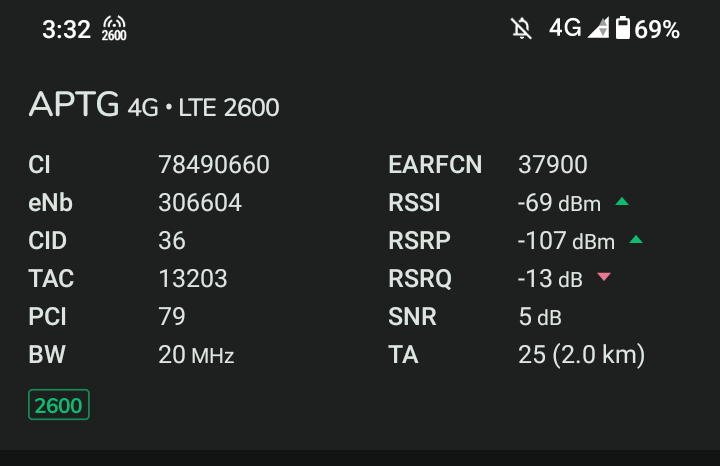Select the EARFCN value 37900
Image resolution: width=720 pixels, height=466 pixels.
(x=553, y=164)
